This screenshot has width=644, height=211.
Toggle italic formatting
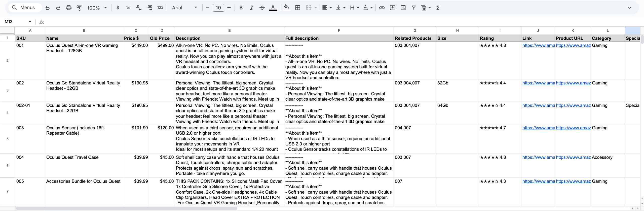(251, 8)
